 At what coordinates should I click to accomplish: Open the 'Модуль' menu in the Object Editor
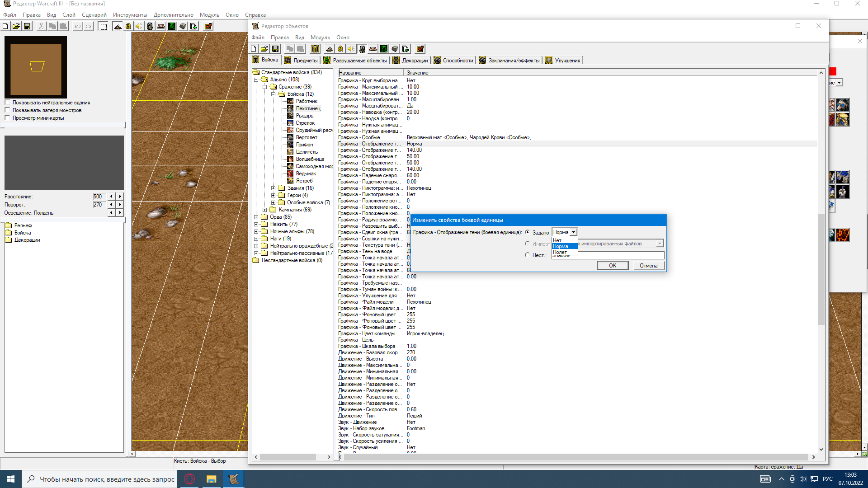[x=320, y=38]
